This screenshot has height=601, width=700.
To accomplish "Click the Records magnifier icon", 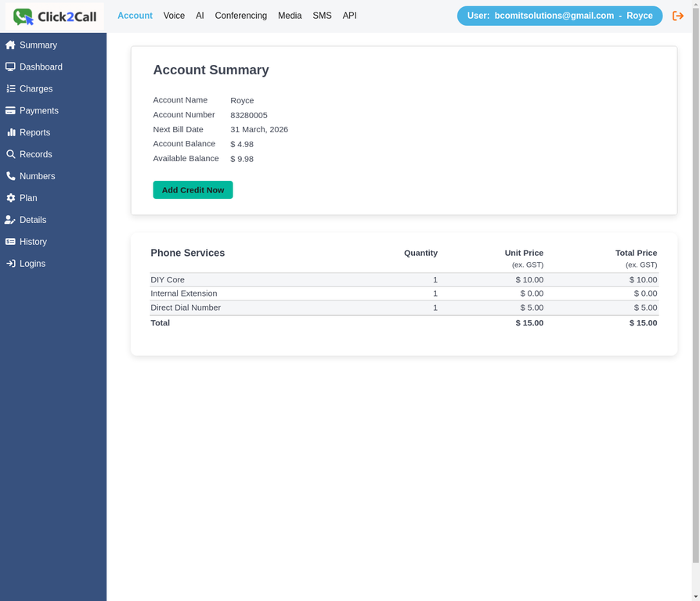I will [x=11, y=154].
